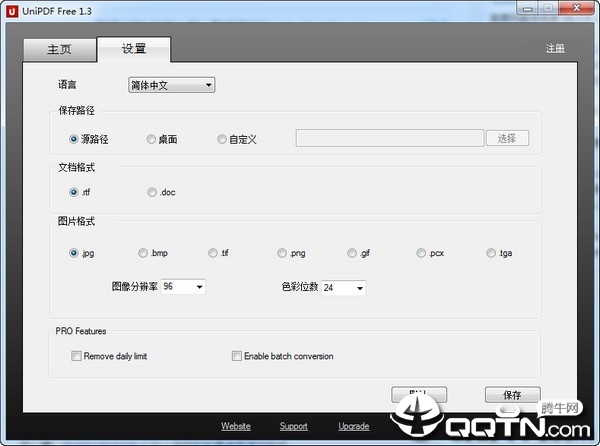Viewport: 600px width, 446px height.
Task: Select .doc document format
Action: tap(151, 192)
